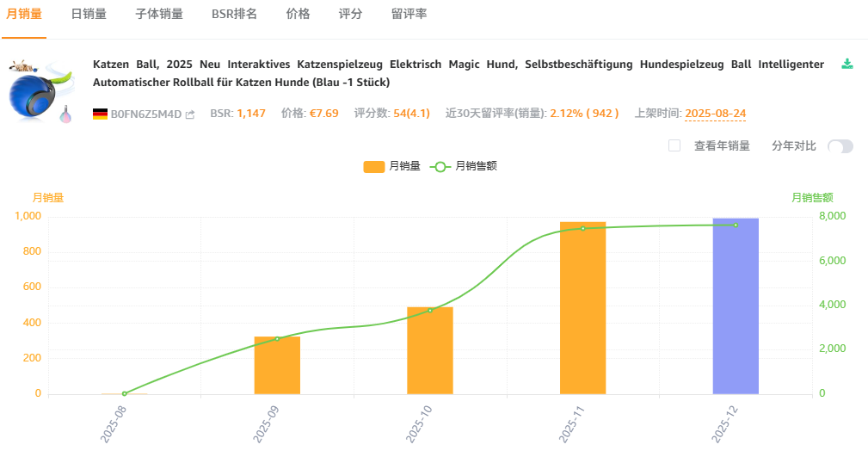868x457 pixels.
Task: Toggle the 月销售额 green line legend
Action: coord(440,166)
